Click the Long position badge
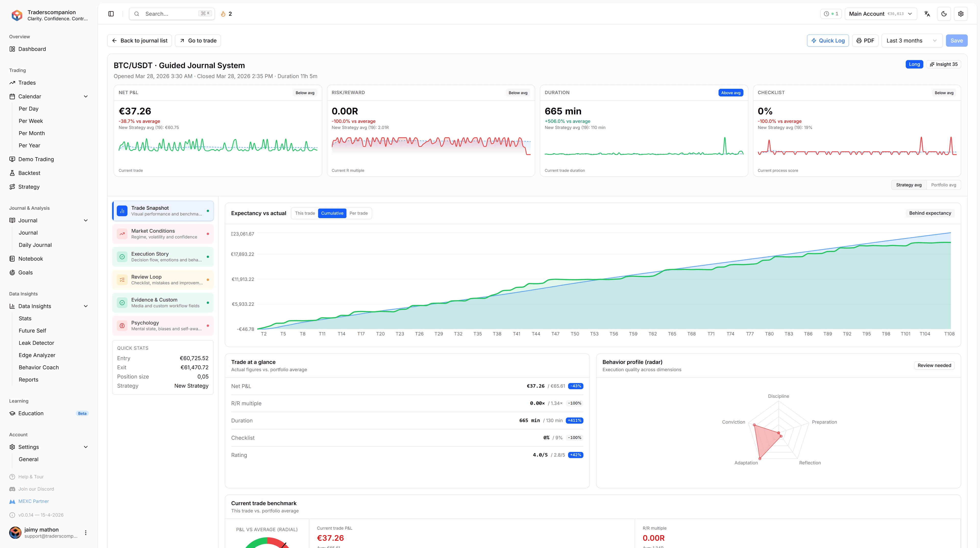 914,64
